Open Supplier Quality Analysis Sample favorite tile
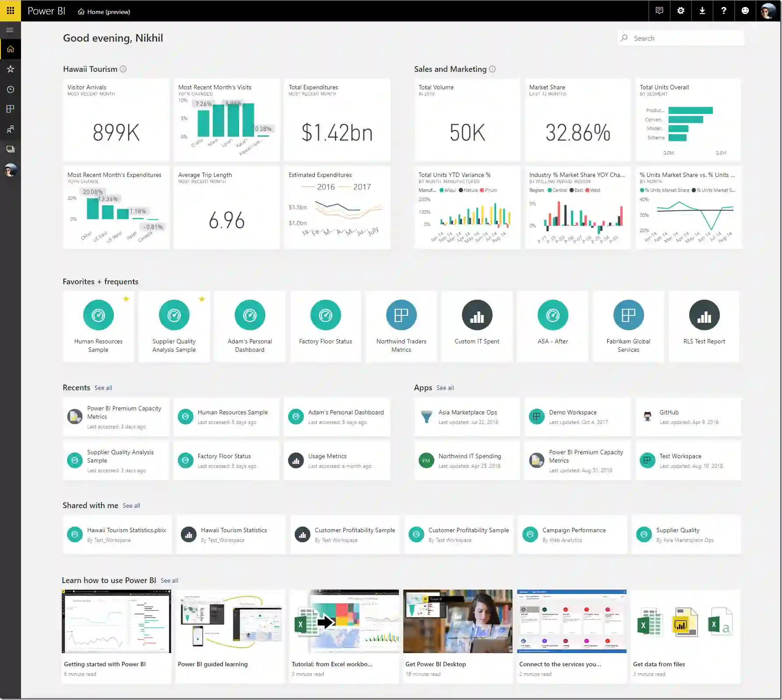This screenshot has height=700, width=782. pyautogui.click(x=174, y=326)
